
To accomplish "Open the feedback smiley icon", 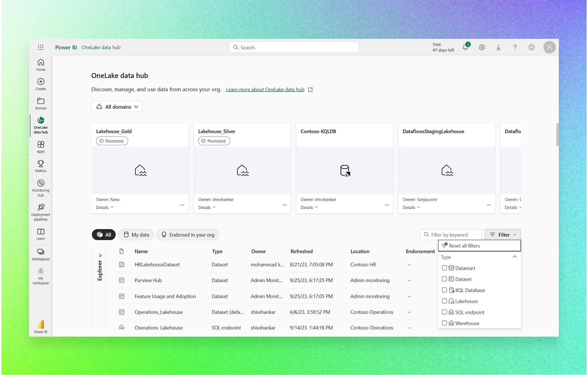I will point(531,47).
